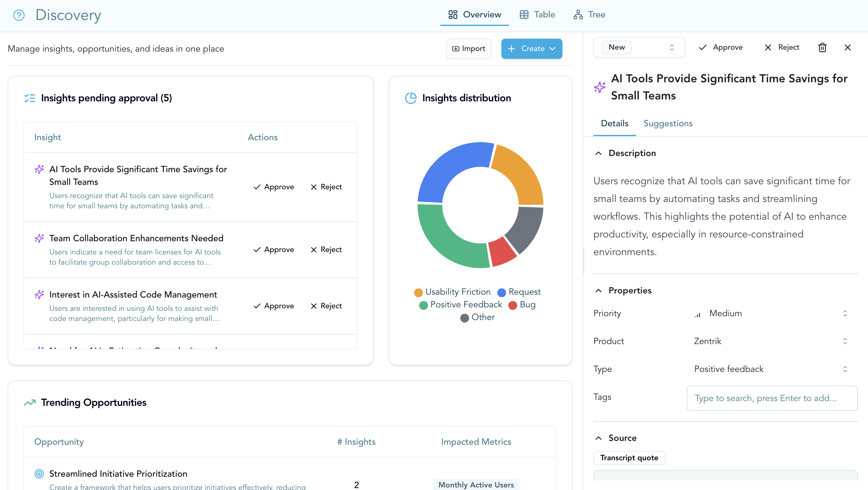This screenshot has height=490, width=868.
Task: Open the Suggestions tab
Action: (668, 123)
